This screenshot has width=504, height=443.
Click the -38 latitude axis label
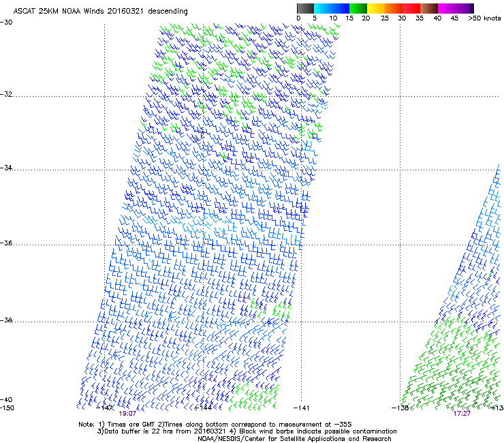coord(6,320)
